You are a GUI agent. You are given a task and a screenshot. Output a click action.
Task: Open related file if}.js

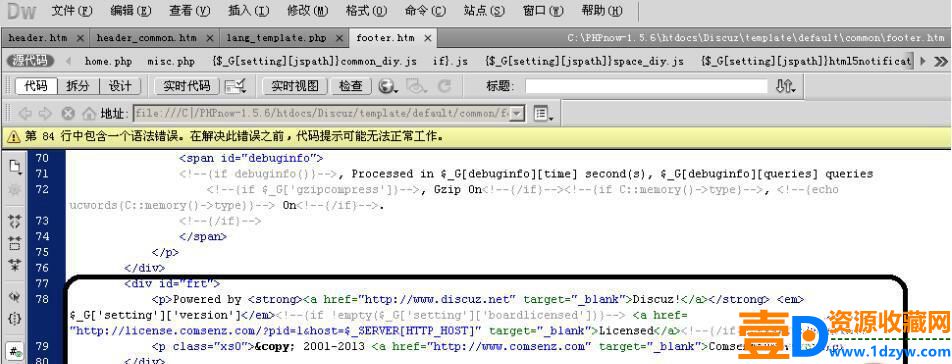tap(450, 61)
